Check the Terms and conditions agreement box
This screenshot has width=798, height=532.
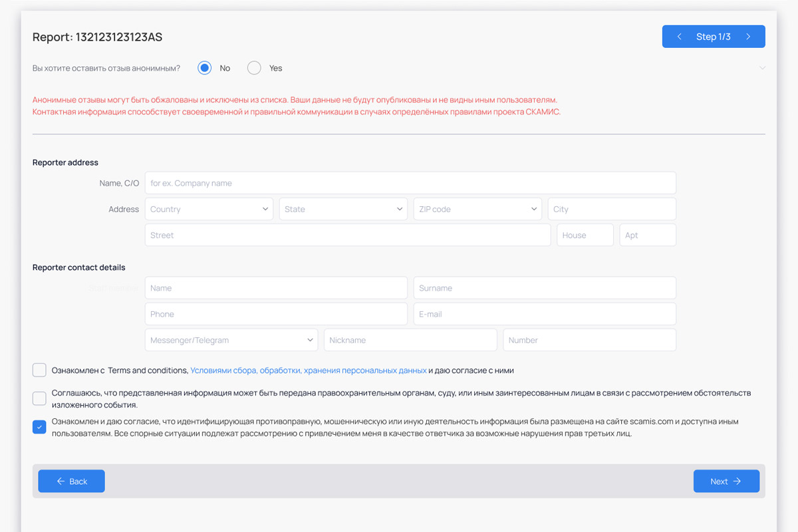[x=39, y=370]
